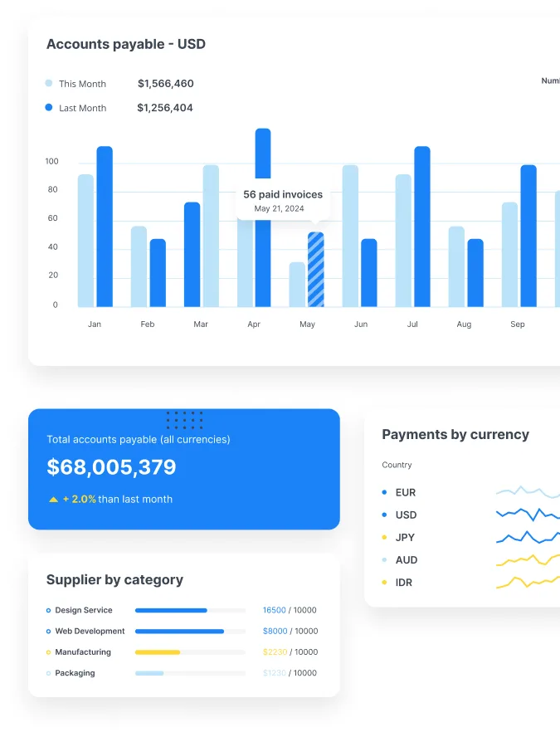Click the $1230 / 10000 value
Screen dimensions: 560x737
click(x=290, y=673)
